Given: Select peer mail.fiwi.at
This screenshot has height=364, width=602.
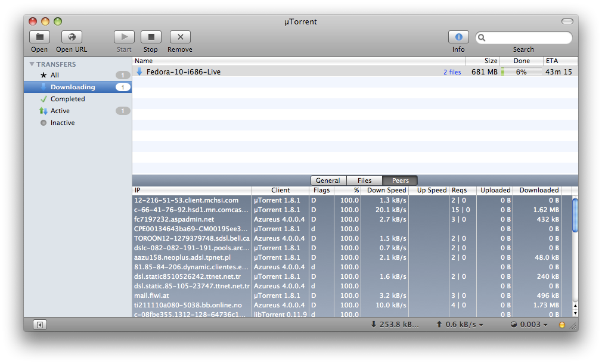Looking at the screenshot, I should (x=151, y=295).
